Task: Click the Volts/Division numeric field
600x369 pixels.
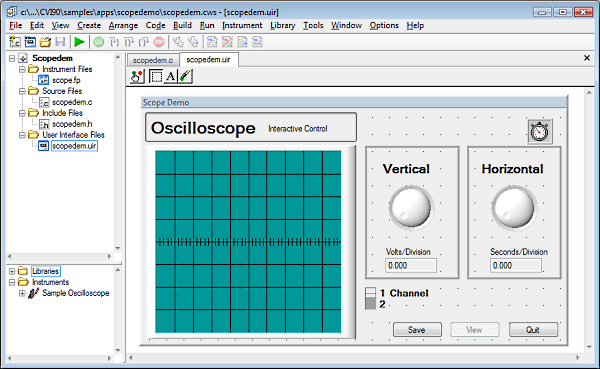Action: 411,266
